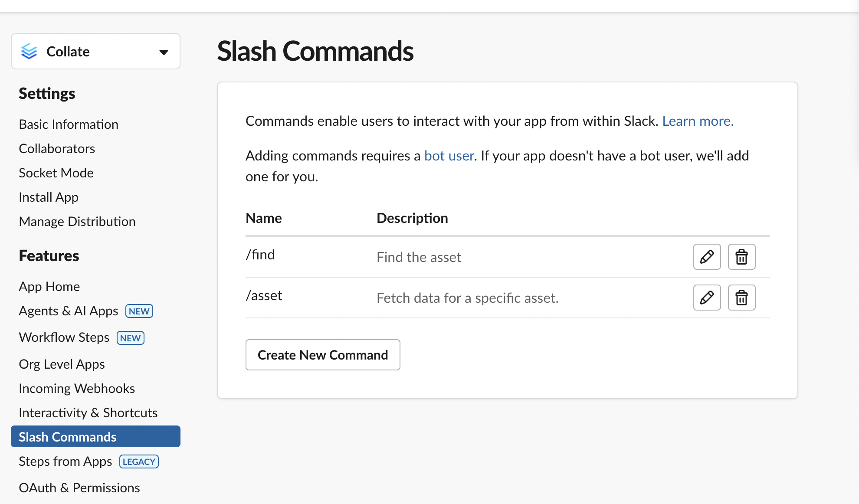This screenshot has height=504, width=859.
Task: Open Workflow Steps feature page
Action: coord(64,337)
